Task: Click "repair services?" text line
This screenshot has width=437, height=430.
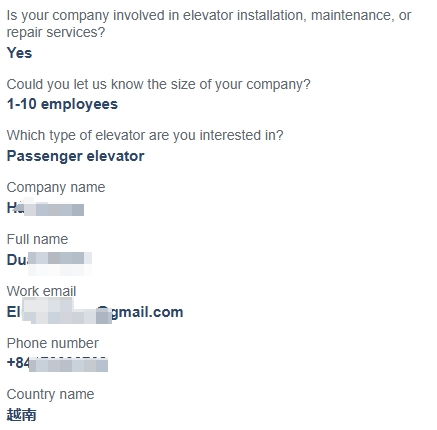Action: pyautogui.click(x=56, y=33)
